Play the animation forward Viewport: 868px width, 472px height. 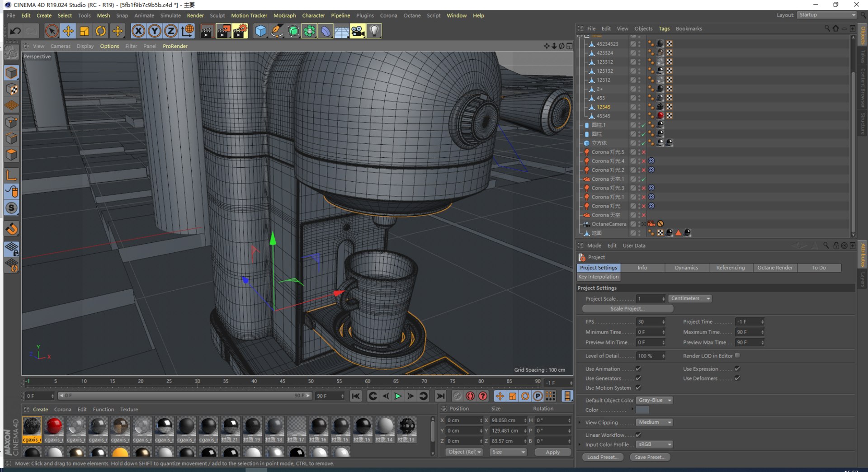pyautogui.click(x=398, y=396)
